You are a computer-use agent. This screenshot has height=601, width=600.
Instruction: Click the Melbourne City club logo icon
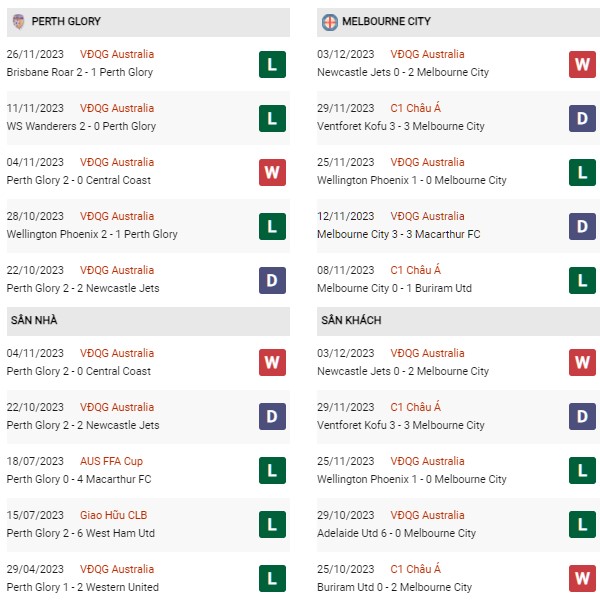[x=330, y=22]
